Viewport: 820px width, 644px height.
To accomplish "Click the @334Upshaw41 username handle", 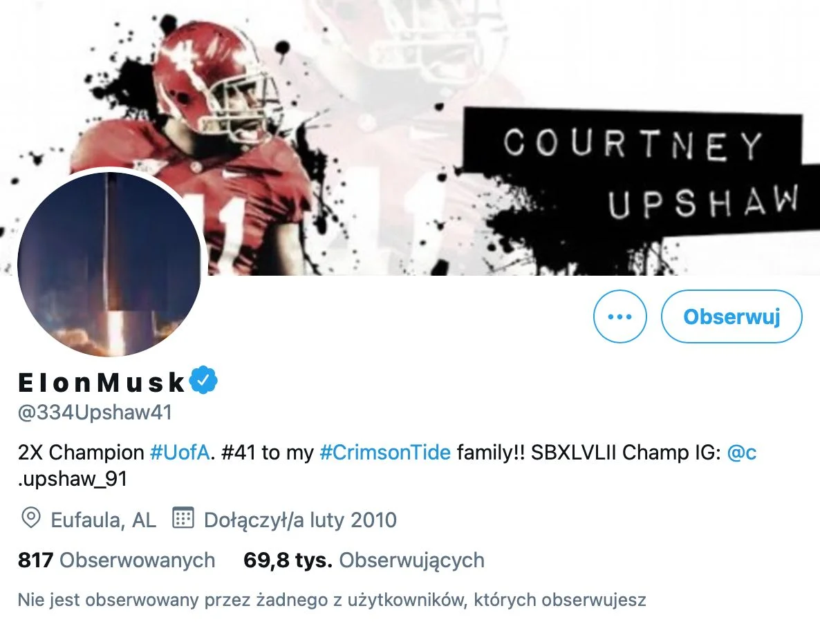I will pyautogui.click(x=95, y=413).
